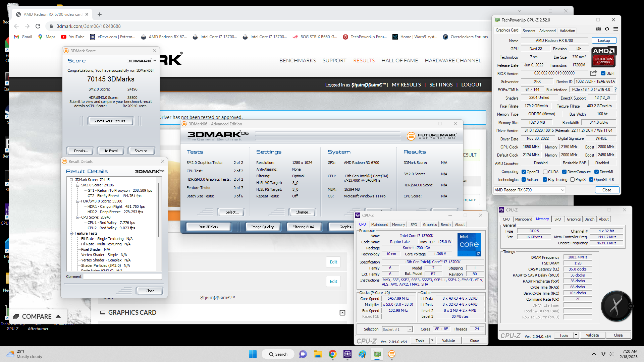This screenshot has width=644, height=362.
Task: Open the GPU-Z hamburger menu
Action: (615, 29)
